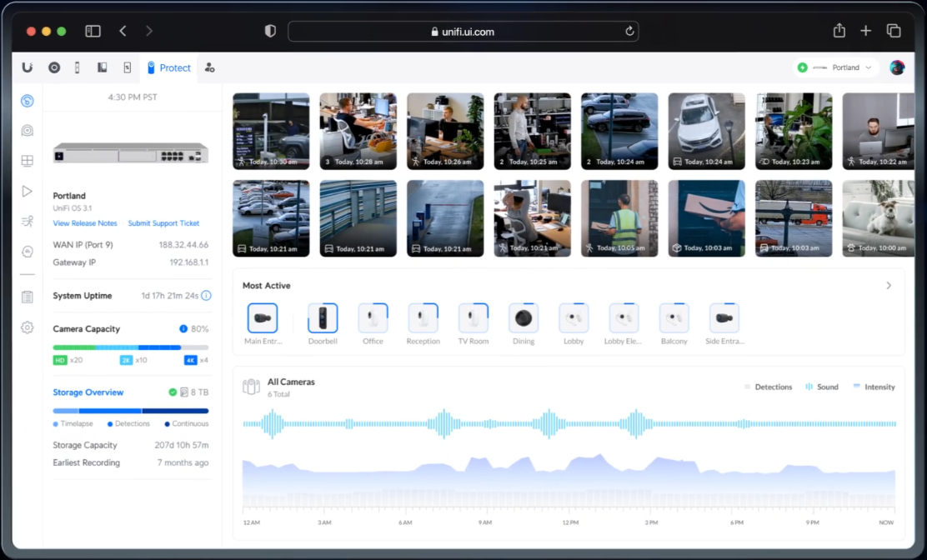Click the Camera Capacity usage bar

(x=131, y=347)
